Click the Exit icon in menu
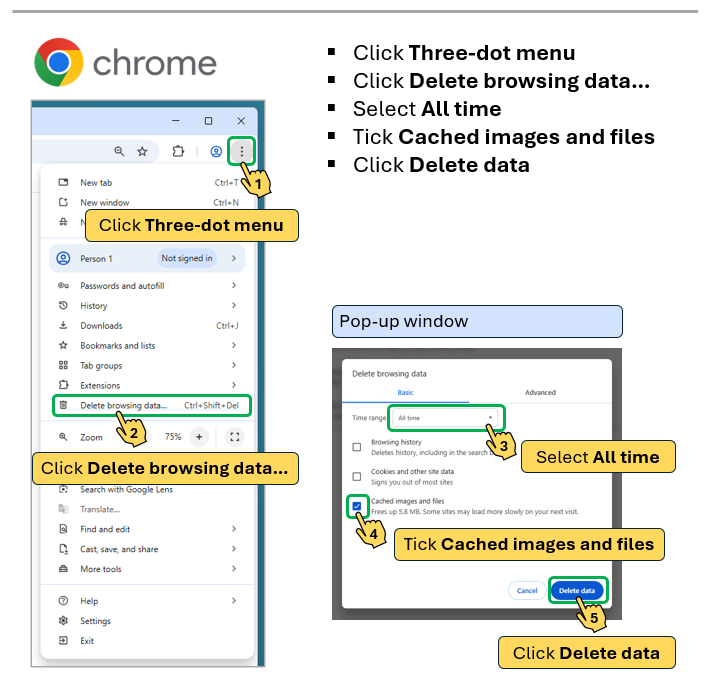The height and width of the screenshot is (686, 709). coord(63,640)
